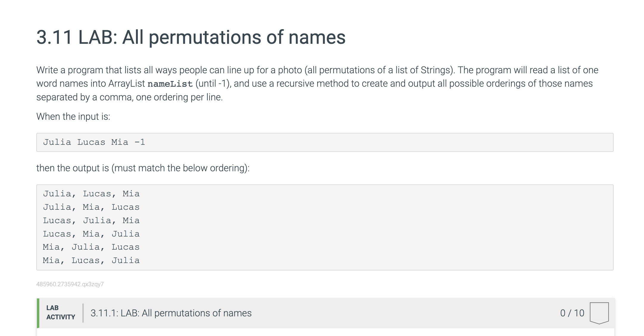The image size is (644, 336).
Task: Select the output line Mia, Julia, Lucas
Action: point(91,247)
